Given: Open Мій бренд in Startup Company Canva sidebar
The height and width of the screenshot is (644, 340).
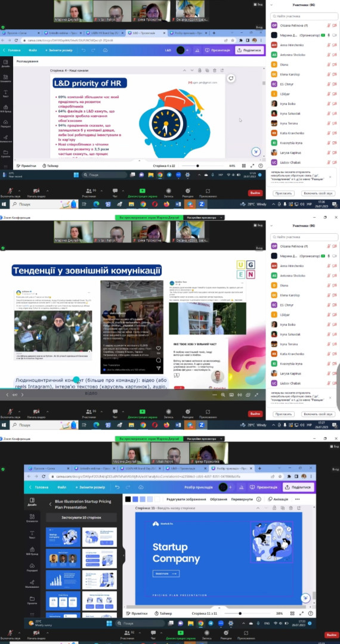Looking at the screenshot, I should click(x=32, y=551).
